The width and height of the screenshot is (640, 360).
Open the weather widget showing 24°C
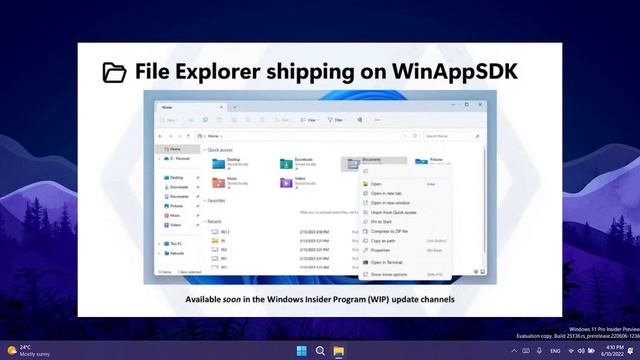[x=29, y=351]
